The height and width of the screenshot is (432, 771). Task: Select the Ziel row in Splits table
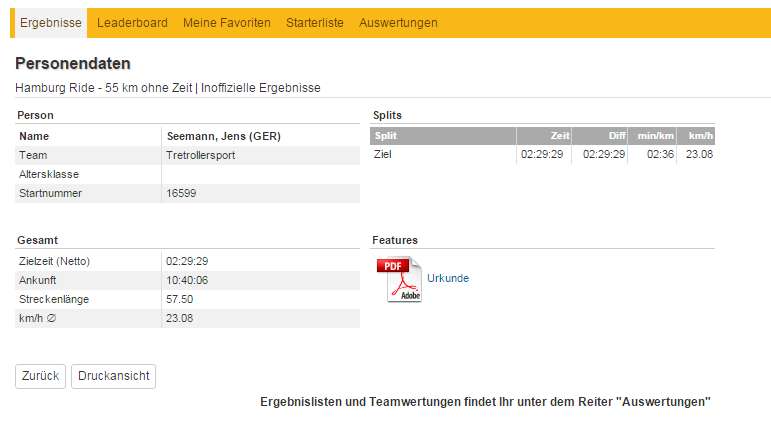click(x=383, y=155)
